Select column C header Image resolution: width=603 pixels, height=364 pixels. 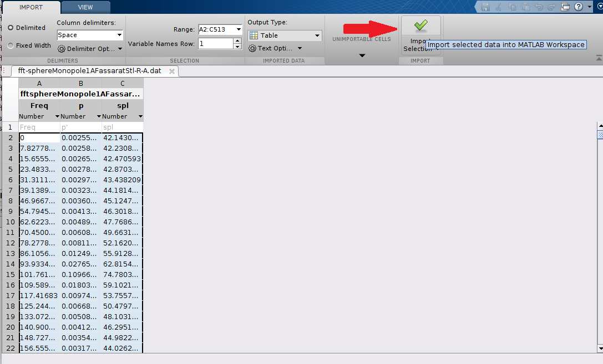pyautogui.click(x=122, y=83)
